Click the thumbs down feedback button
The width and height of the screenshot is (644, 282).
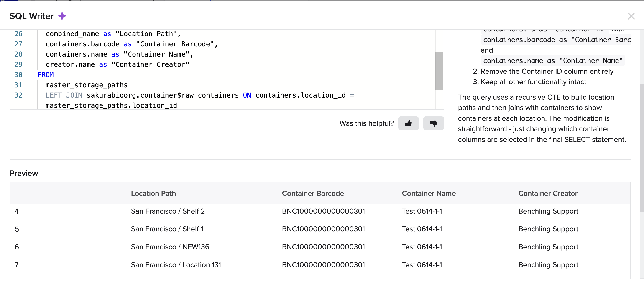433,123
